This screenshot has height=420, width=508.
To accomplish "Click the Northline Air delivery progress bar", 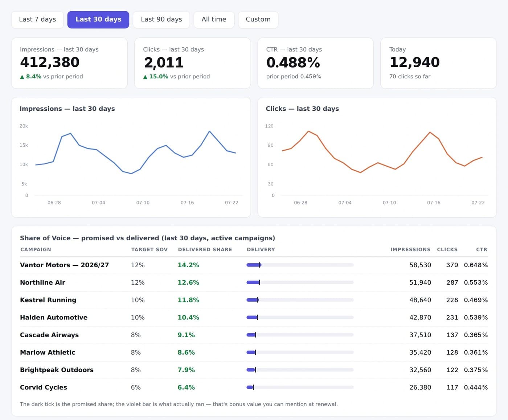I will [x=300, y=282].
